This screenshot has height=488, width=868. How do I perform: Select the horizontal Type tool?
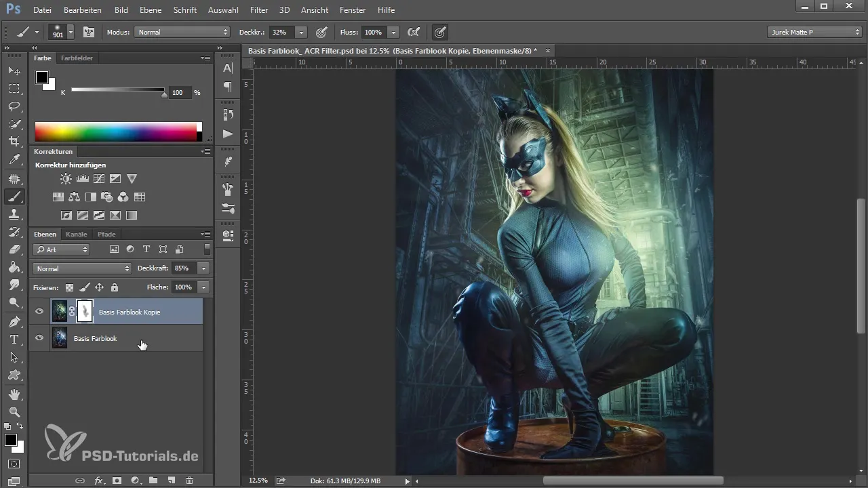coord(14,339)
